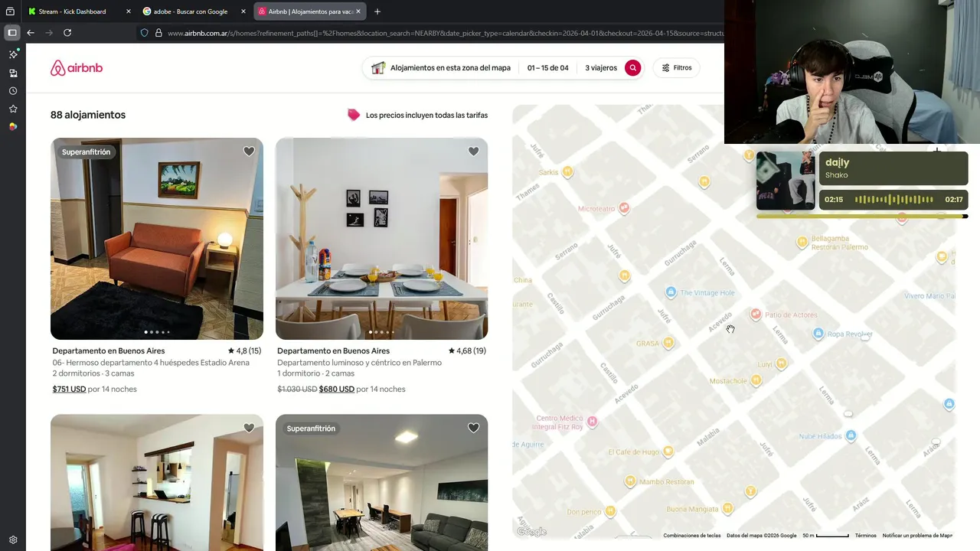The height and width of the screenshot is (551, 980).
Task: Open the tab overview icon at top-left
Action: click(x=10, y=11)
